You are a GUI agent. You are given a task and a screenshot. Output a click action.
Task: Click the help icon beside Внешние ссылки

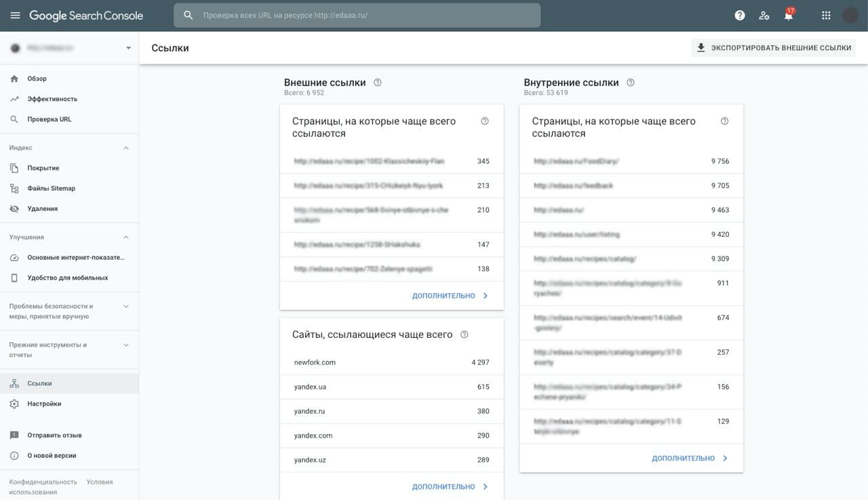378,83
